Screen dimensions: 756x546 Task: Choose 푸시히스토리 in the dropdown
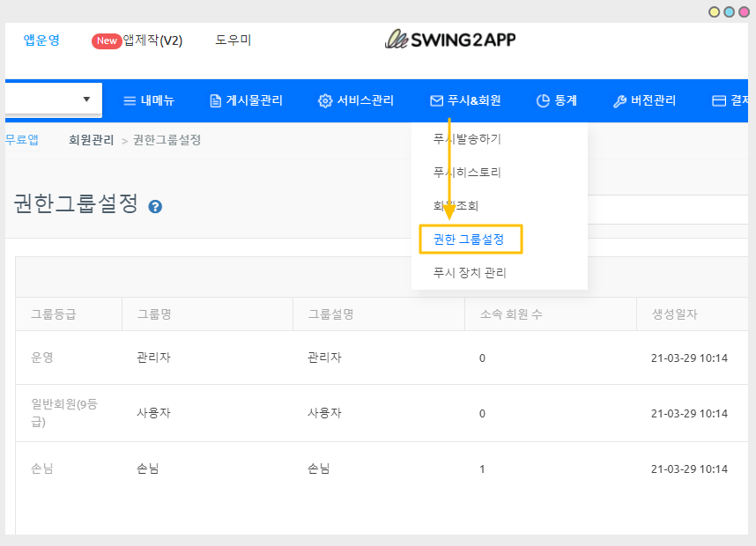point(467,173)
